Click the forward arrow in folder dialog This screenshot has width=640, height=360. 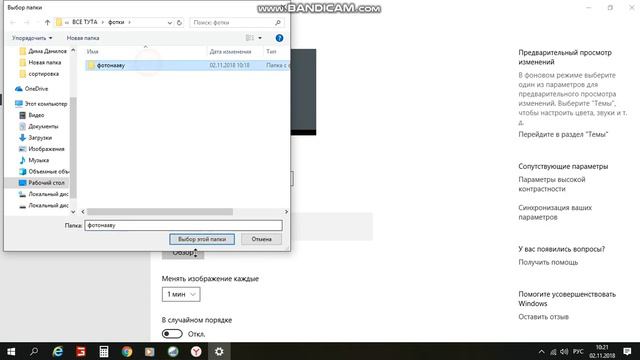click(27, 22)
